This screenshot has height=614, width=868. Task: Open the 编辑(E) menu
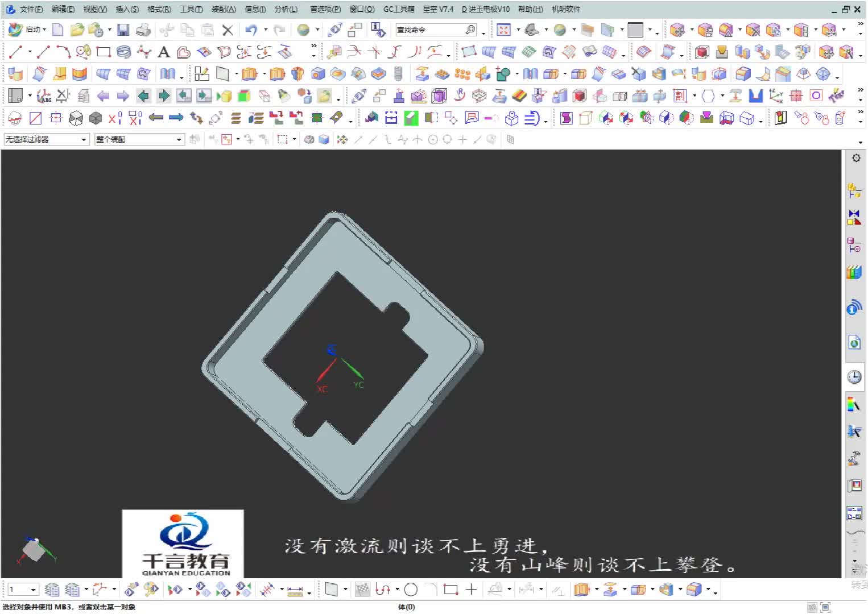click(63, 9)
